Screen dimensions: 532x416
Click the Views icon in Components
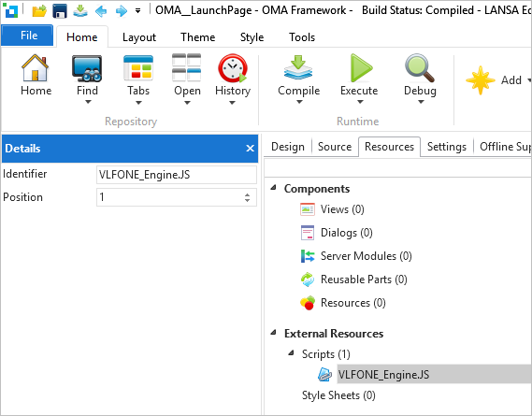[308, 209]
